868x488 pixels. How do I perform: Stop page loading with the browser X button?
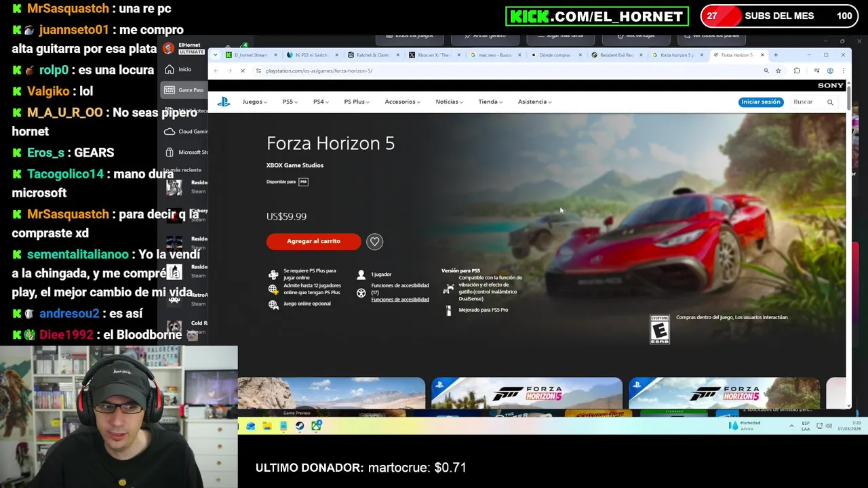coord(242,70)
